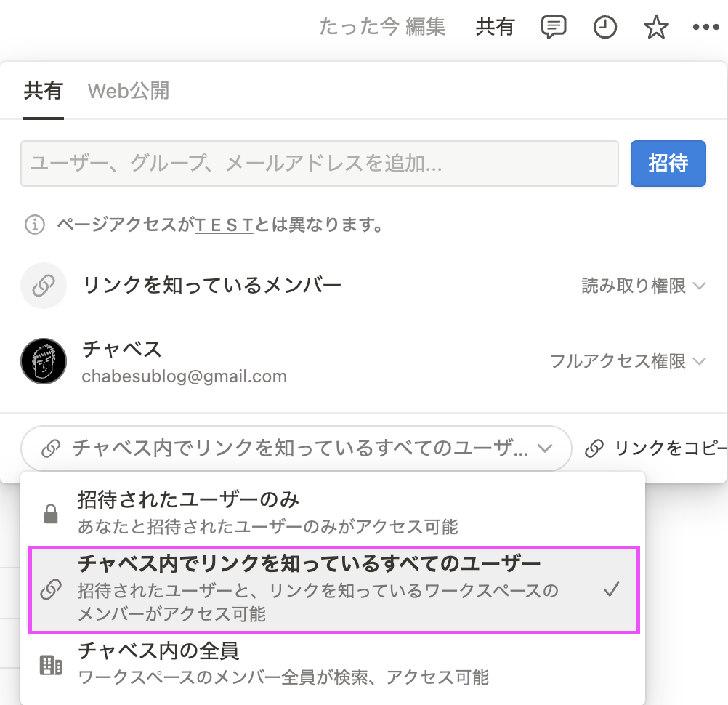Click the lock icon for 招待されたユーザーのみ
The height and width of the screenshot is (705, 728).
coord(51,513)
